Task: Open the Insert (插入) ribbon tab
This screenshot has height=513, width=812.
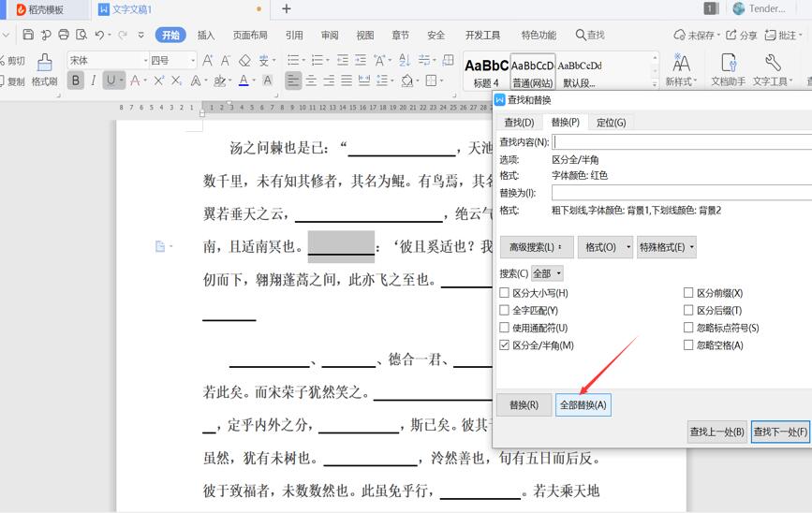Action: click(206, 36)
